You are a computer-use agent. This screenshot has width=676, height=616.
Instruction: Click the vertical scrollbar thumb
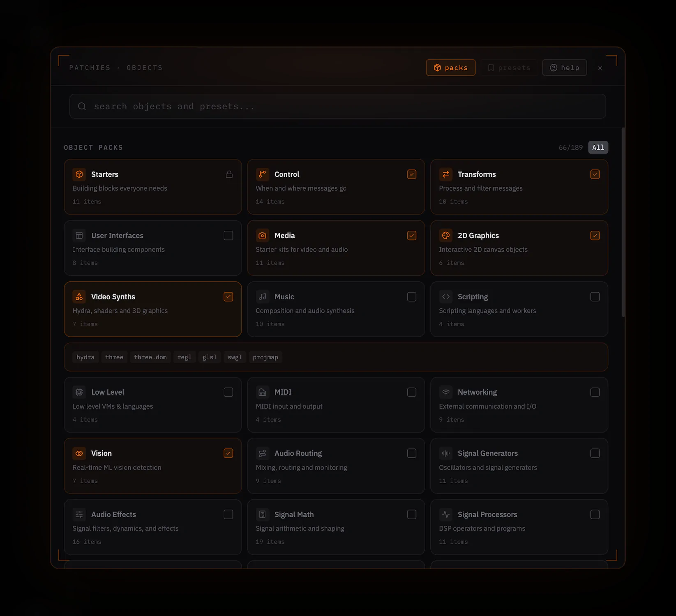click(623, 222)
